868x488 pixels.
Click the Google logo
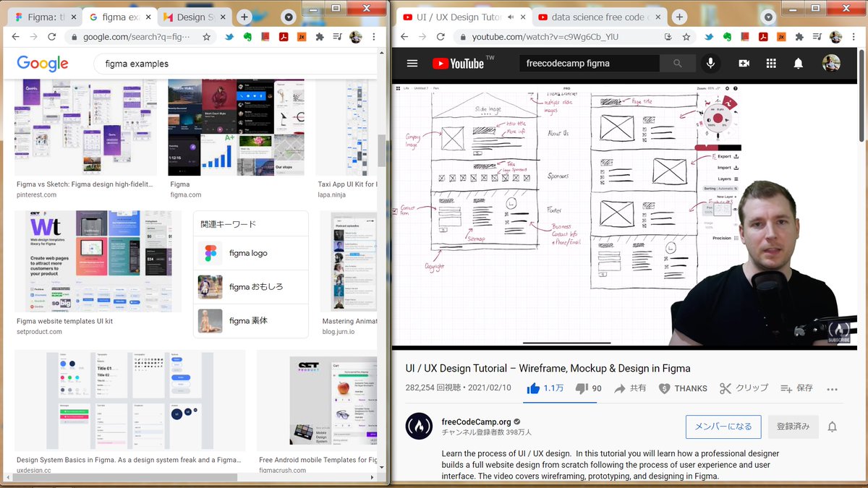pyautogui.click(x=43, y=64)
